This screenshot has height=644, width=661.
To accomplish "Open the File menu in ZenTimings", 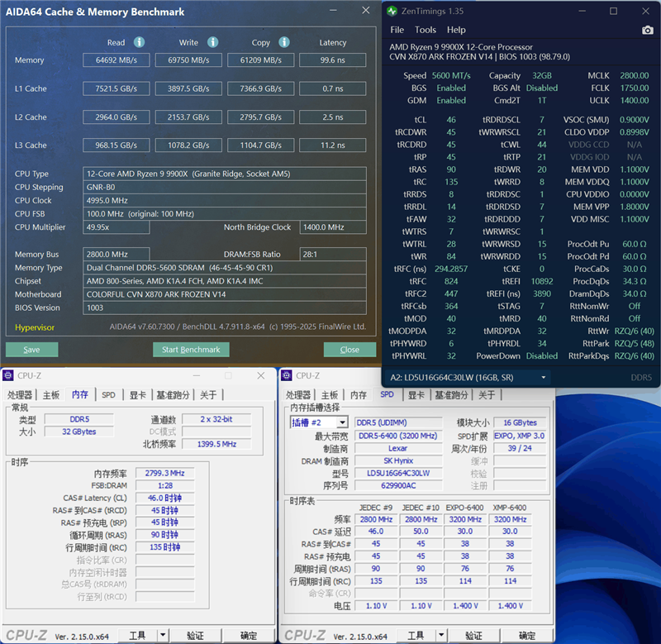I will 396,30.
